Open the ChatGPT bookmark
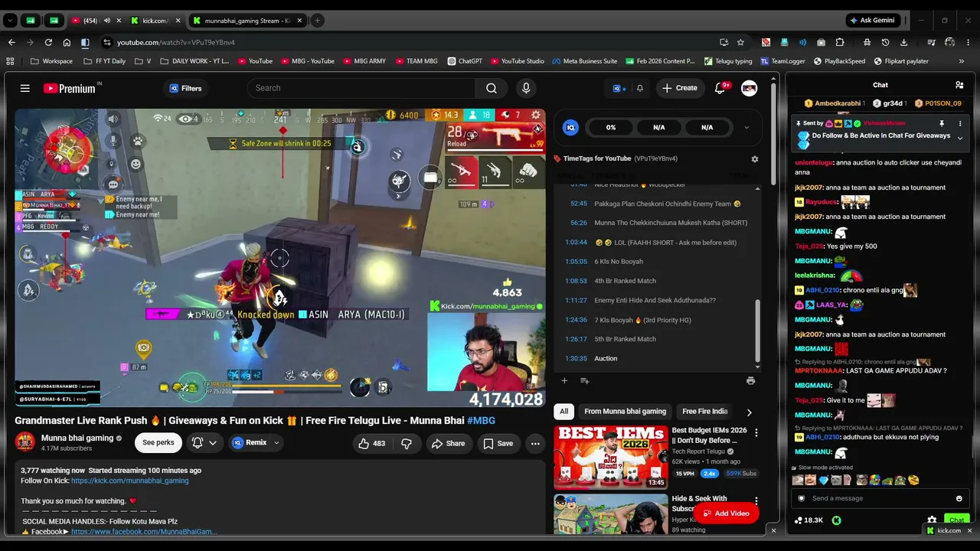Image resolution: width=980 pixels, height=551 pixels. pyautogui.click(x=465, y=61)
